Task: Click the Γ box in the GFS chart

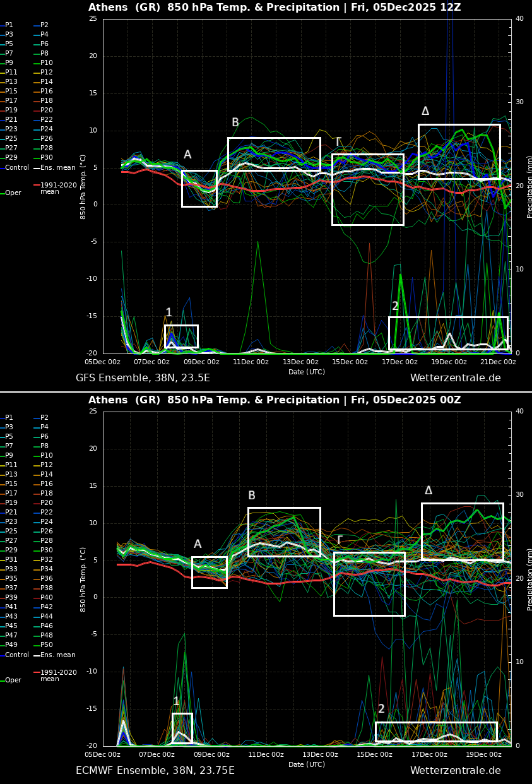Action: point(368,189)
